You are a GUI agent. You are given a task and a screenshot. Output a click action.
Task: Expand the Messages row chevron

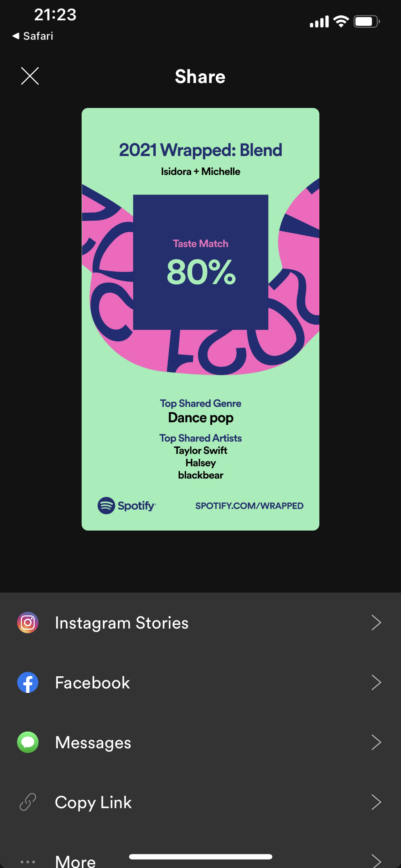376,742
